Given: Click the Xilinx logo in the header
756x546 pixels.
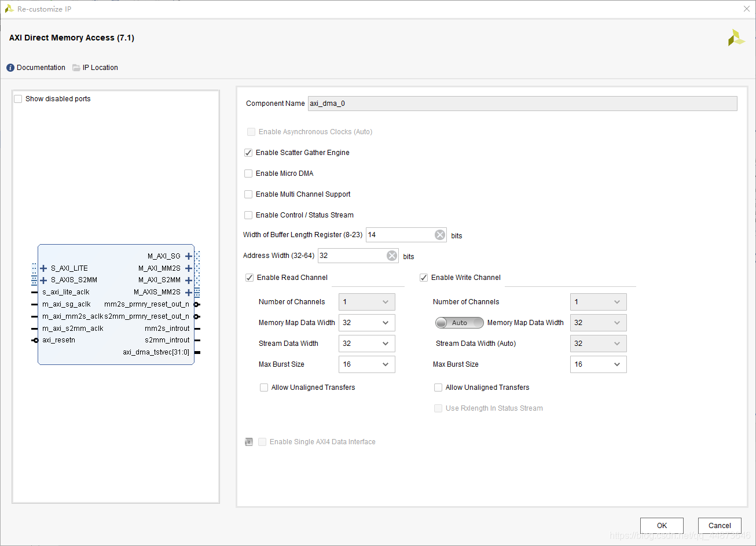Looking at the screenshot, I should click(x=736, y=38).
